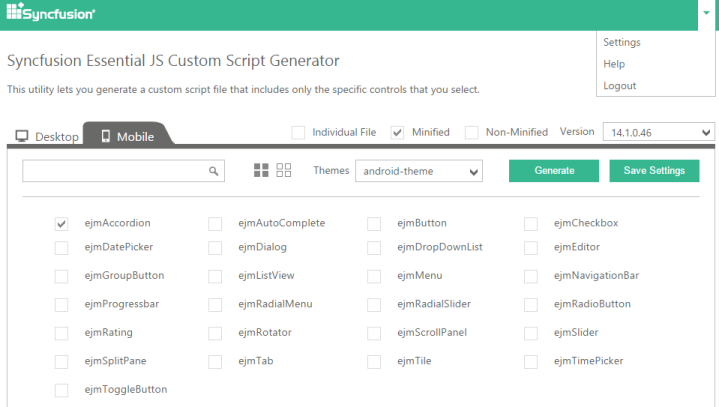Viewport: 719px width, 407px height.
Task: Open the Version dropdown 14.1.0.46
Action: coord(658,132)
